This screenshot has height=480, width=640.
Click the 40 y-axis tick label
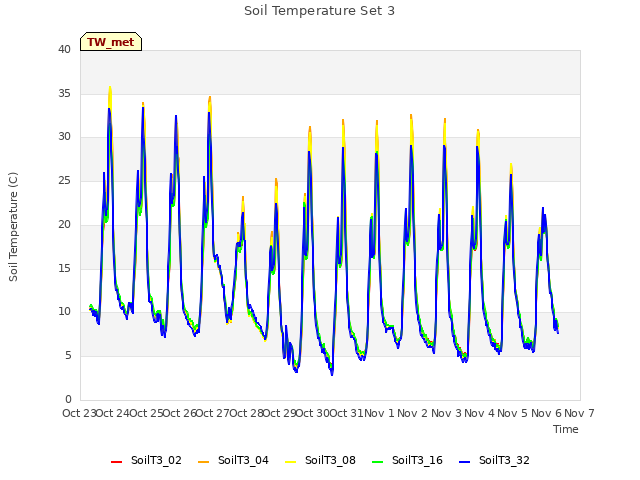64,50
